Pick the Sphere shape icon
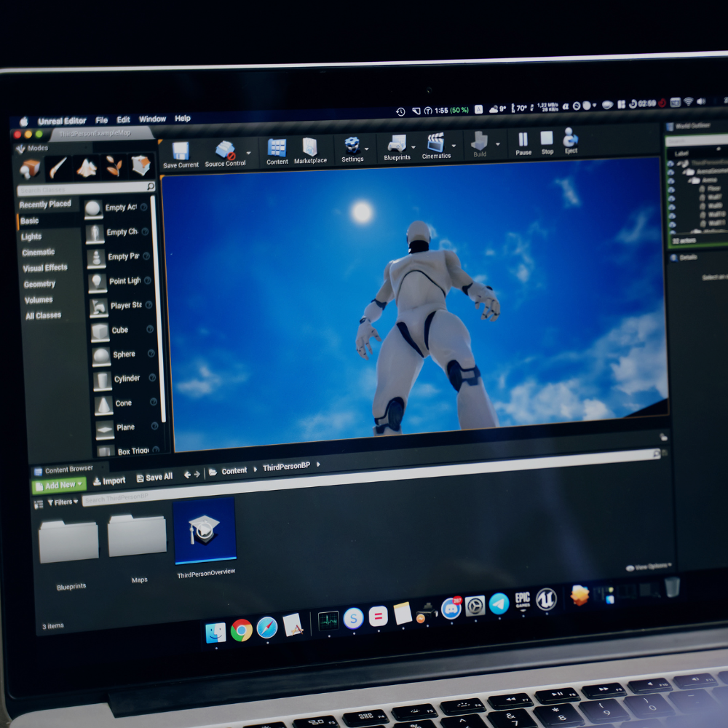The image size is (728, 728). pyautogui.click(x=101, y=357)
